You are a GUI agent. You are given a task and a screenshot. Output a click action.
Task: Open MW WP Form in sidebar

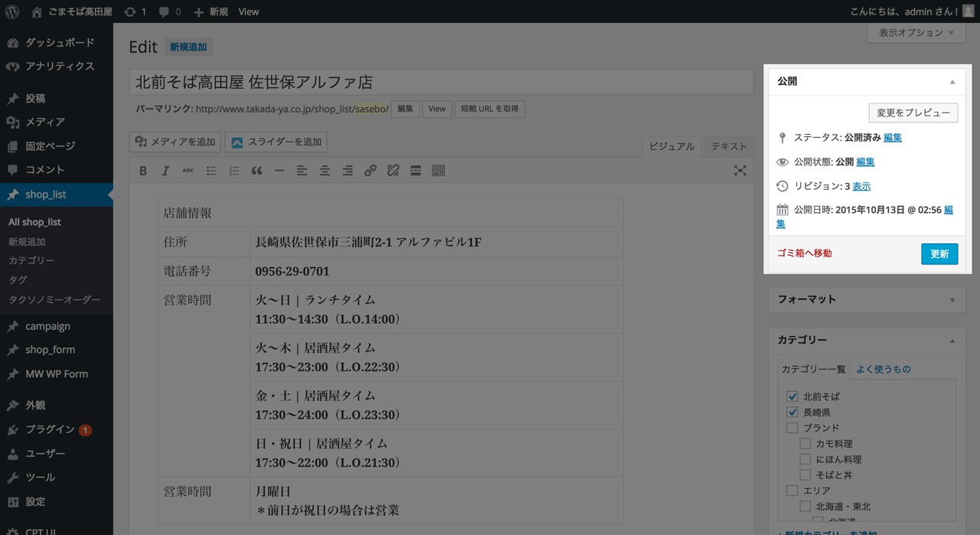pyautogui.click(x=57, y=374)
